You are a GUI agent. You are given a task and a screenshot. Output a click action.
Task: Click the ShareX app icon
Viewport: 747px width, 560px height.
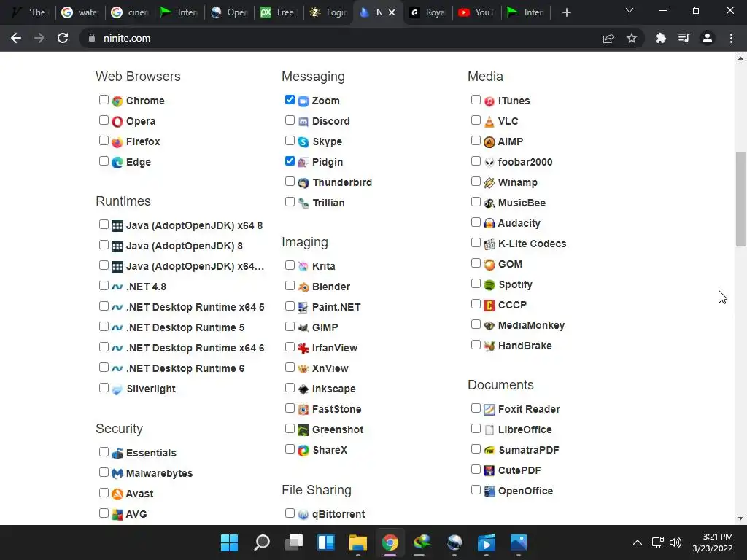pyautogui.click(x=303, y=451)
